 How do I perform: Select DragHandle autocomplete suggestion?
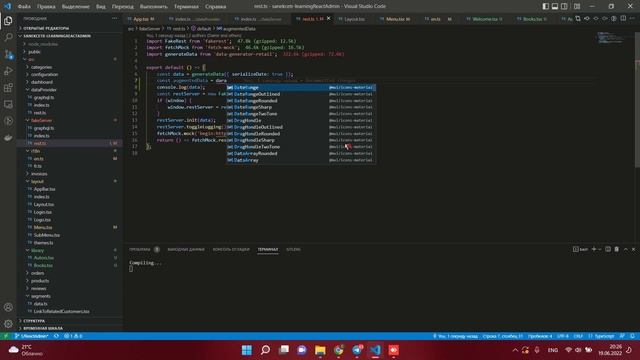click(301, 120)
